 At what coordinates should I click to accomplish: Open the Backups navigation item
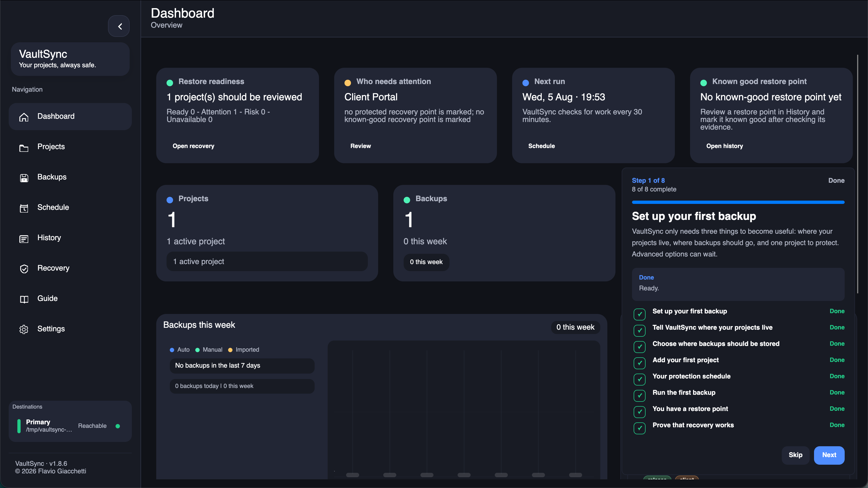[70, 177]
